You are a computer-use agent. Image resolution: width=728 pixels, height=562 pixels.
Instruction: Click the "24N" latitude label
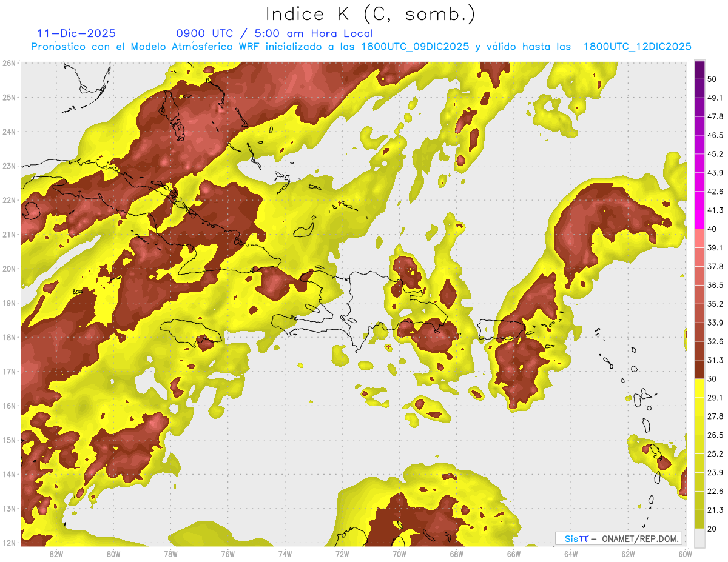pyautogui.click(x=9, y=132)
